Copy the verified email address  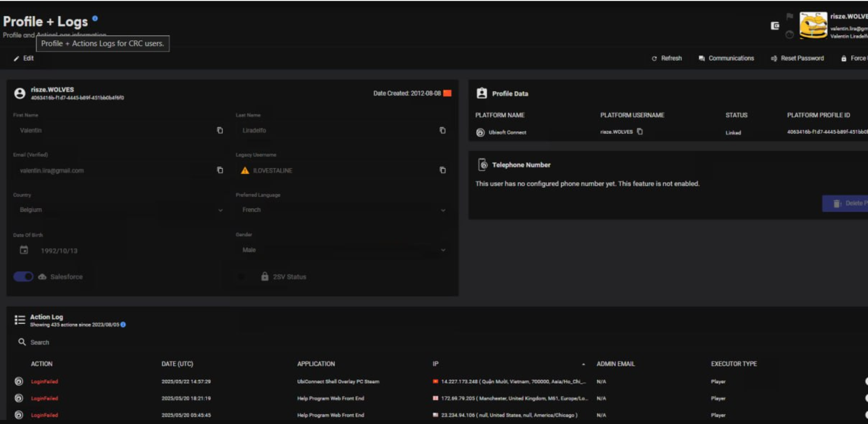coord(220,170)
